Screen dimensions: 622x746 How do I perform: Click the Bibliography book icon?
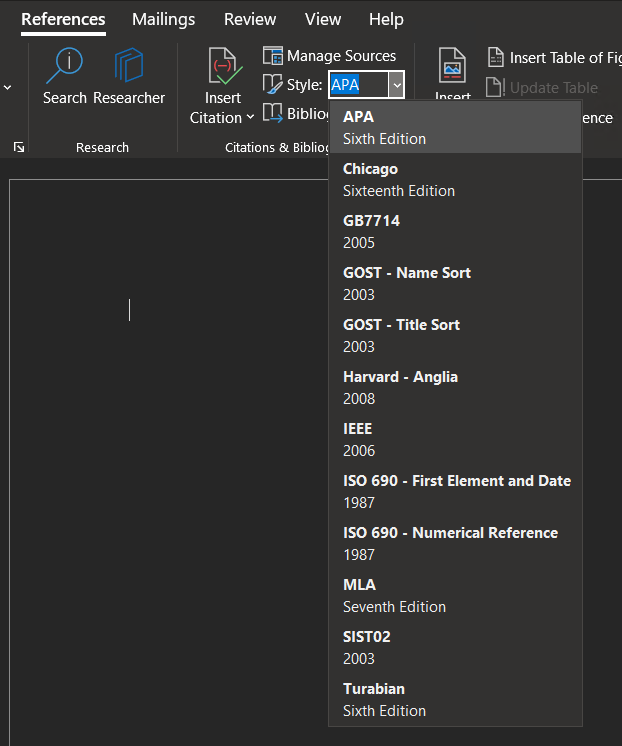point(273,113)
